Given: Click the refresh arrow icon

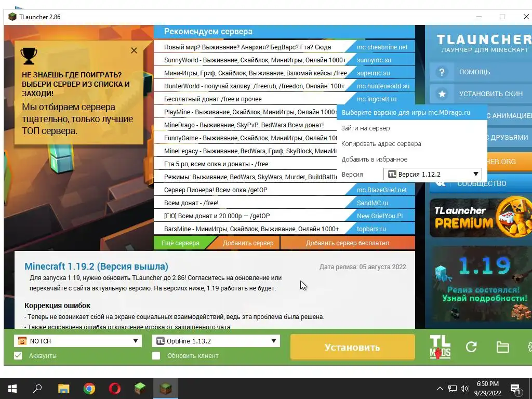Looking at the screenshot, I should (x=471, y=347).
